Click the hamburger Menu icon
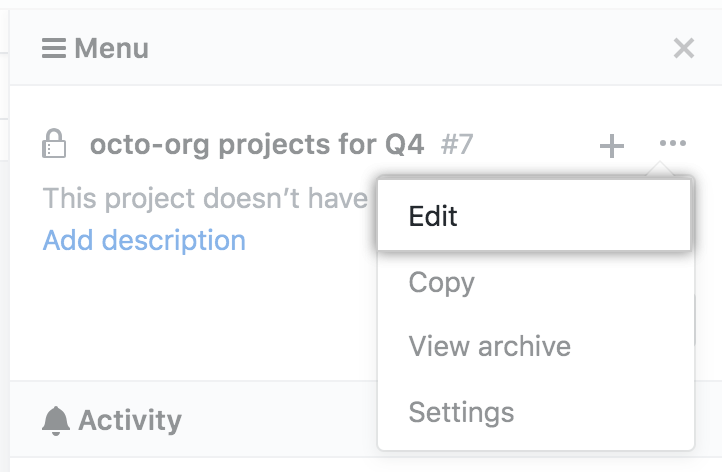Viewport: 722px width, 472px height. click(54, 48)
